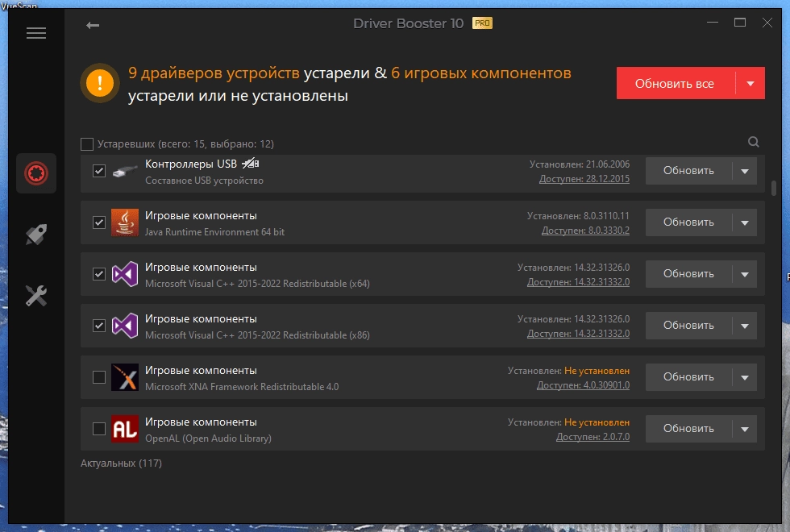Click the unplugged device icon beside USB title
Image resolution: width=790 pixels, height=532 pixels.
251,163
